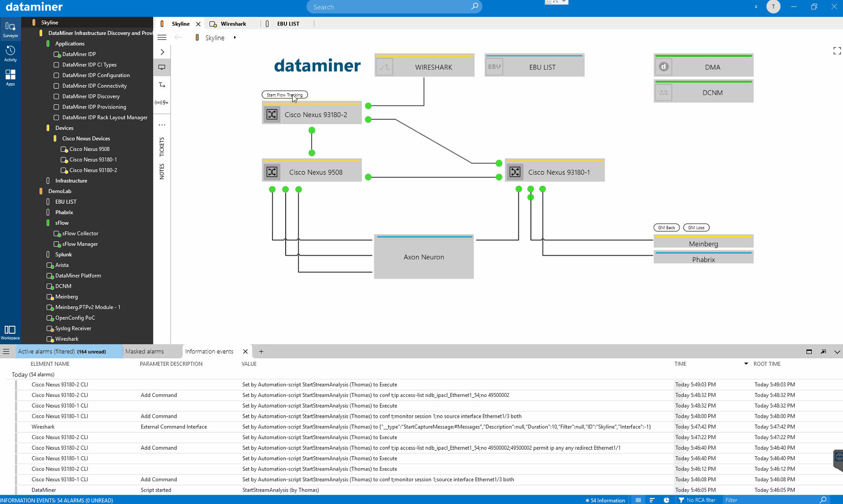This screenshot has height=504, width=843.
Task: Open the Workspace sidebar panel
Action: point(10,332)
